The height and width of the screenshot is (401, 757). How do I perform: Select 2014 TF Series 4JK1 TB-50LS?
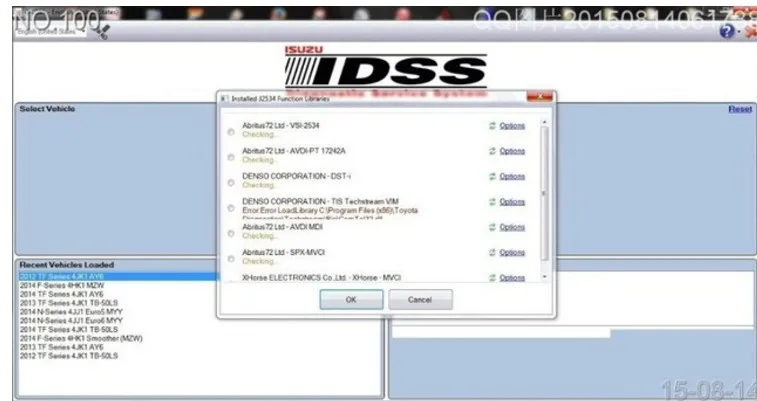pos(69,330)
